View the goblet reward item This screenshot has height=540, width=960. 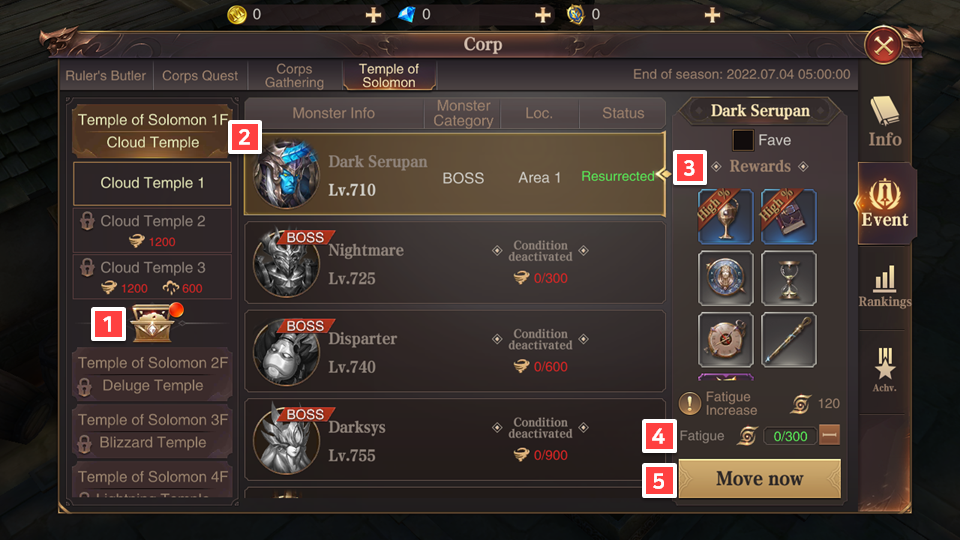(726, 217)
